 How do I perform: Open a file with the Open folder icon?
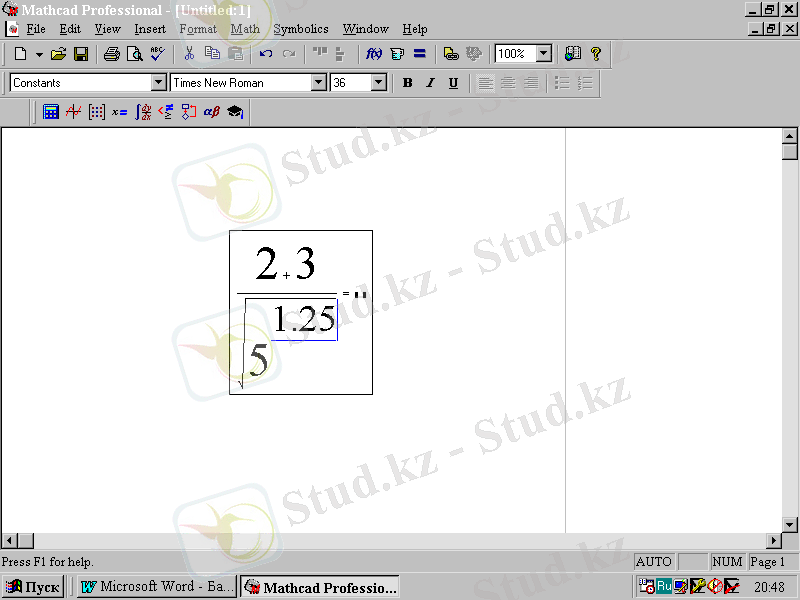[x=59, y=54]
